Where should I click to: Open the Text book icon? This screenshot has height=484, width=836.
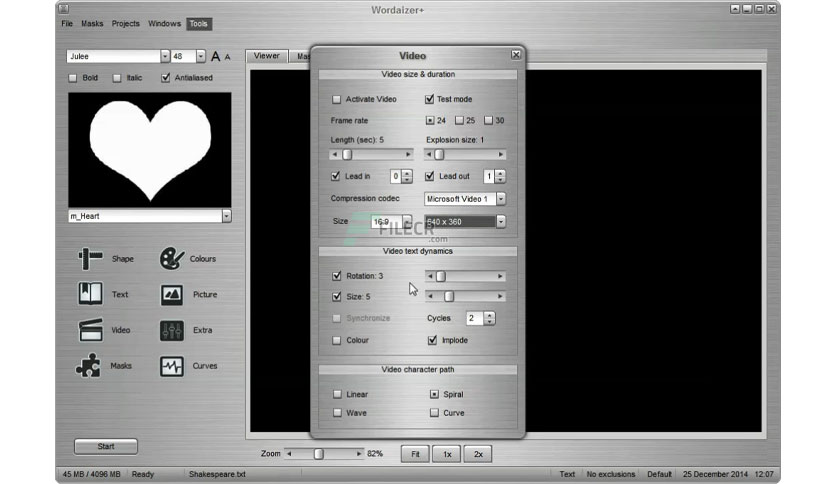point(90,294)
